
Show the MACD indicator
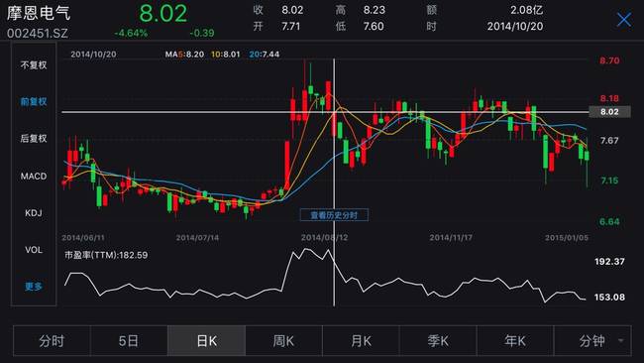coord(34,176)
